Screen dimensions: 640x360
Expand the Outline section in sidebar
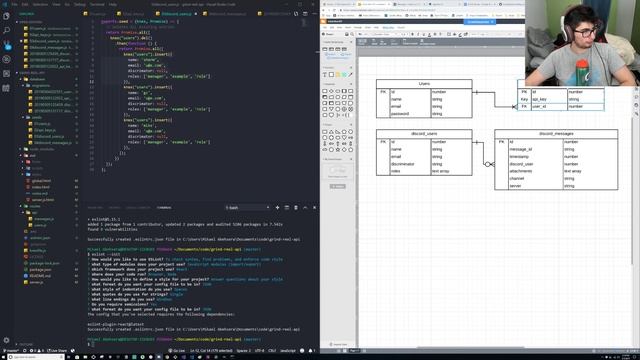25,344
